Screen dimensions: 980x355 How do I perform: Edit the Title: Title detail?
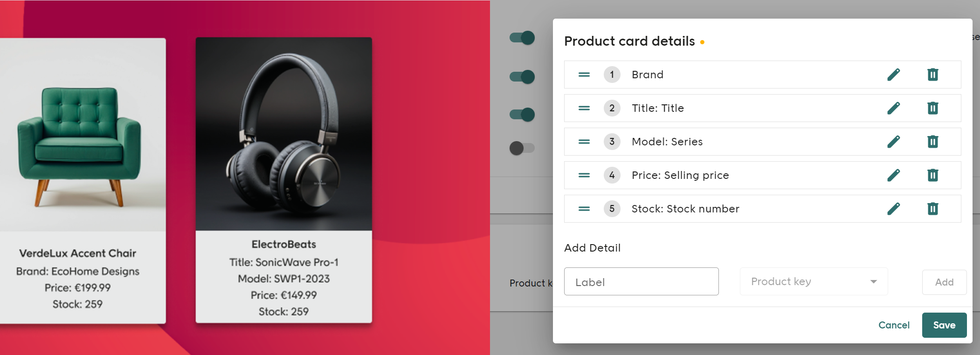click(x=893, y=108)
